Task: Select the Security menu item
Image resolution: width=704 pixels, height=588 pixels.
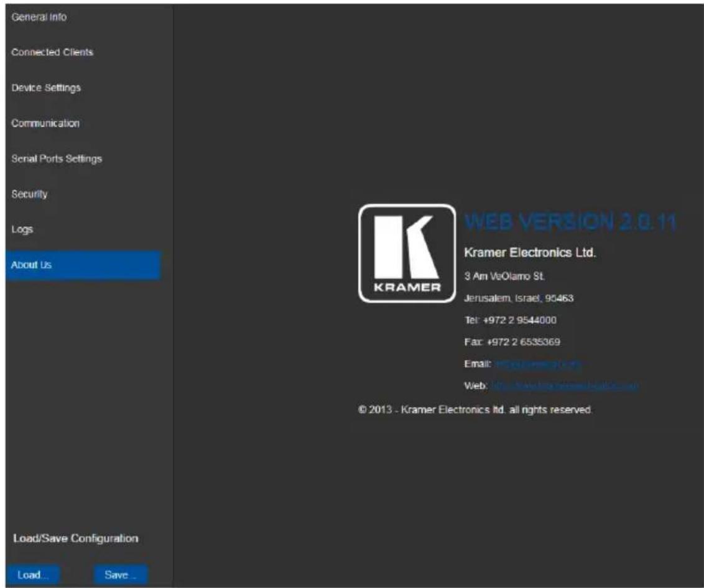Action: pyautogui.click(x=29, y=194)
